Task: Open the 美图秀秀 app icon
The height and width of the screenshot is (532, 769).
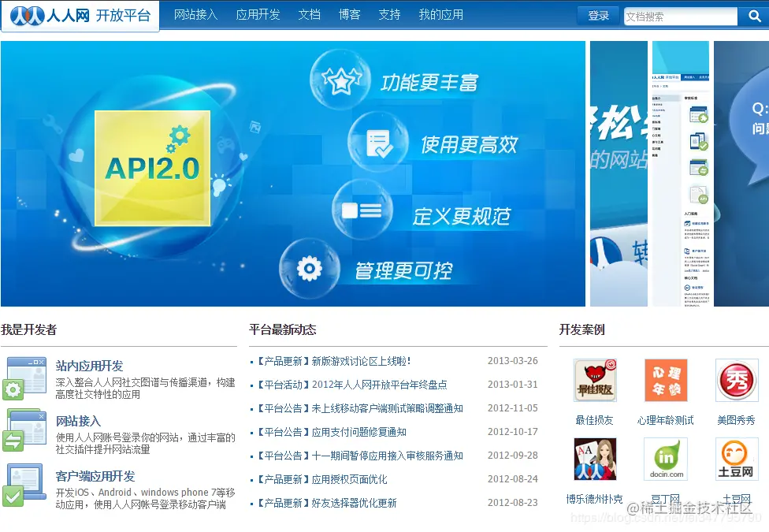Action: point(736,380)
